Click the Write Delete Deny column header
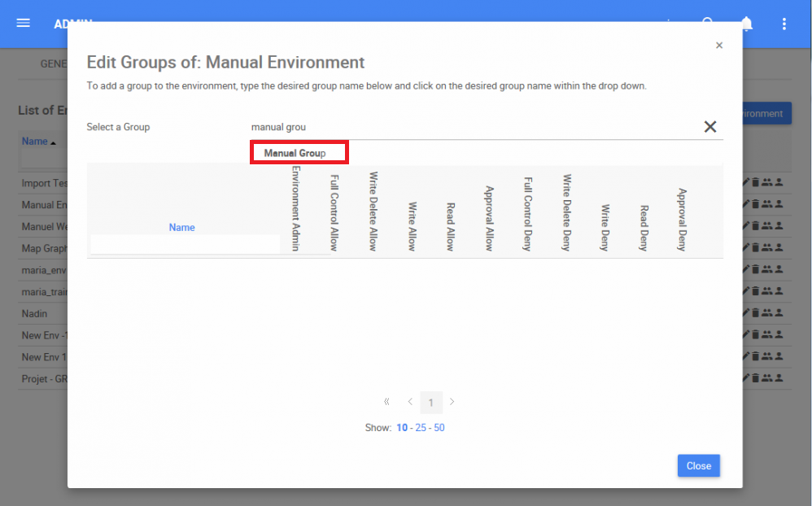The image size is (812, 506). pos(567,212)
